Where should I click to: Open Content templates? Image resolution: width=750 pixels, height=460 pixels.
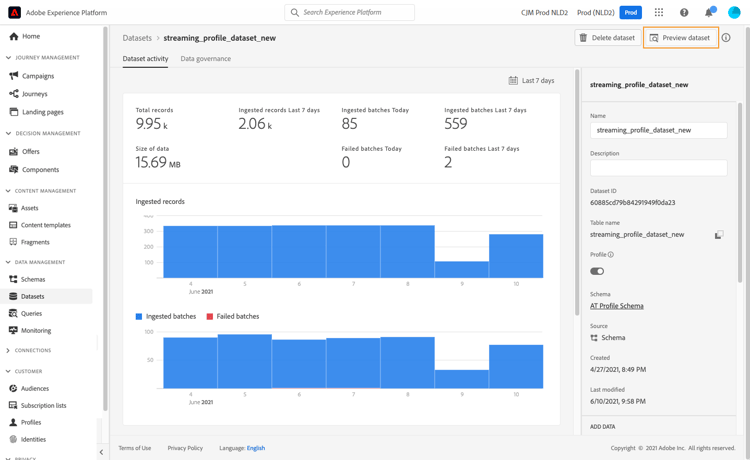point(40,225)
